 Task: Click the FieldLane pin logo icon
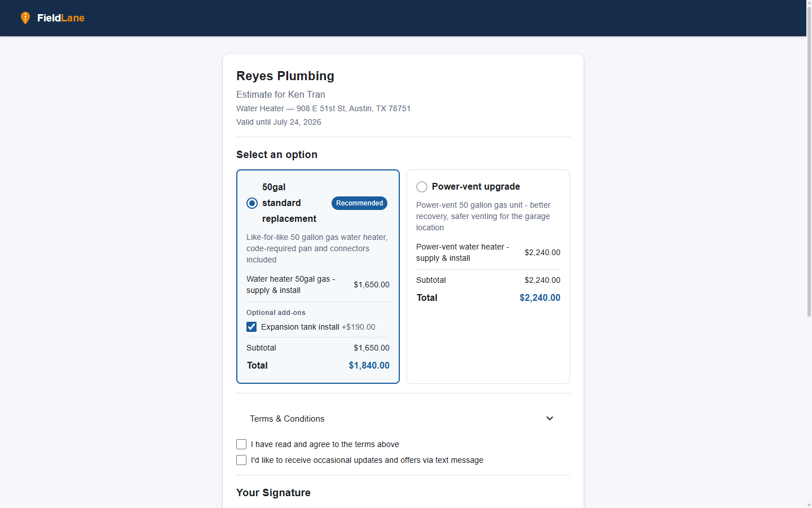25,18
